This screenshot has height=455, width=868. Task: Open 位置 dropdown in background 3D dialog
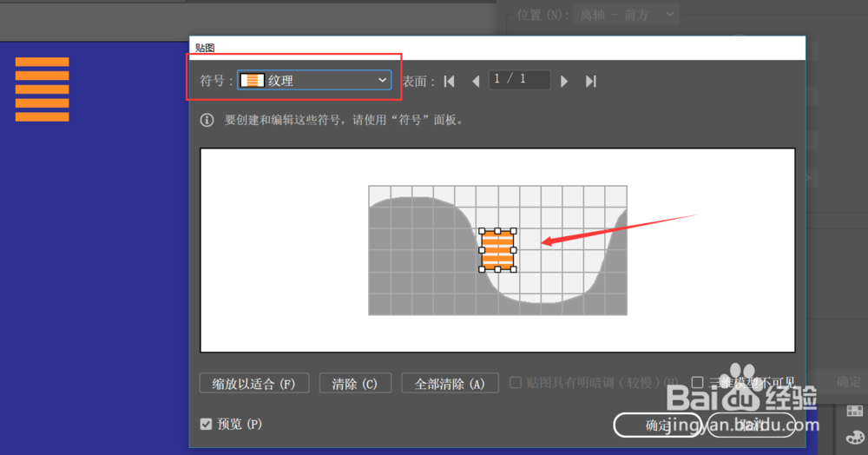click(626, 15)
